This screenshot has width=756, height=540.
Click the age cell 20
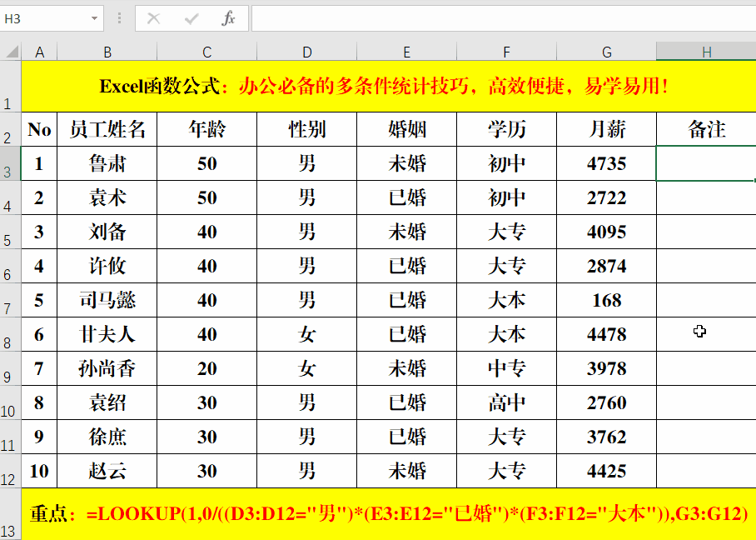coord(206,368)
